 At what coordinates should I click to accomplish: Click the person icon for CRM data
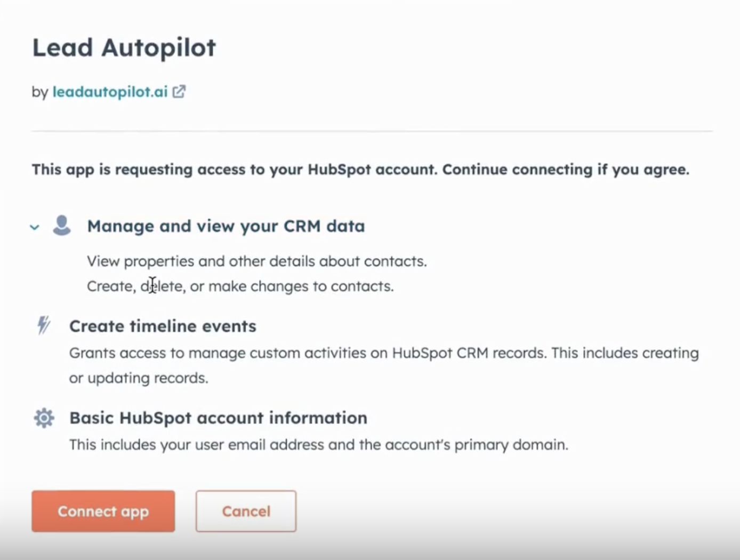[62, 226]
